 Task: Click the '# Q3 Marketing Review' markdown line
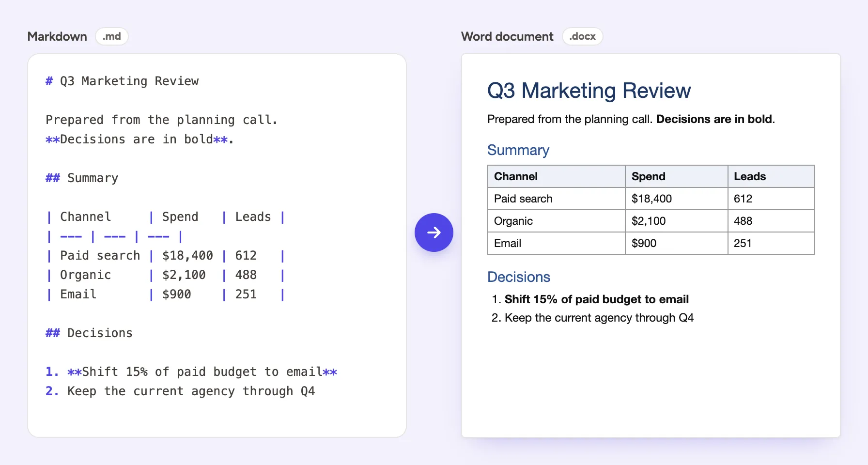pos(122,81)
